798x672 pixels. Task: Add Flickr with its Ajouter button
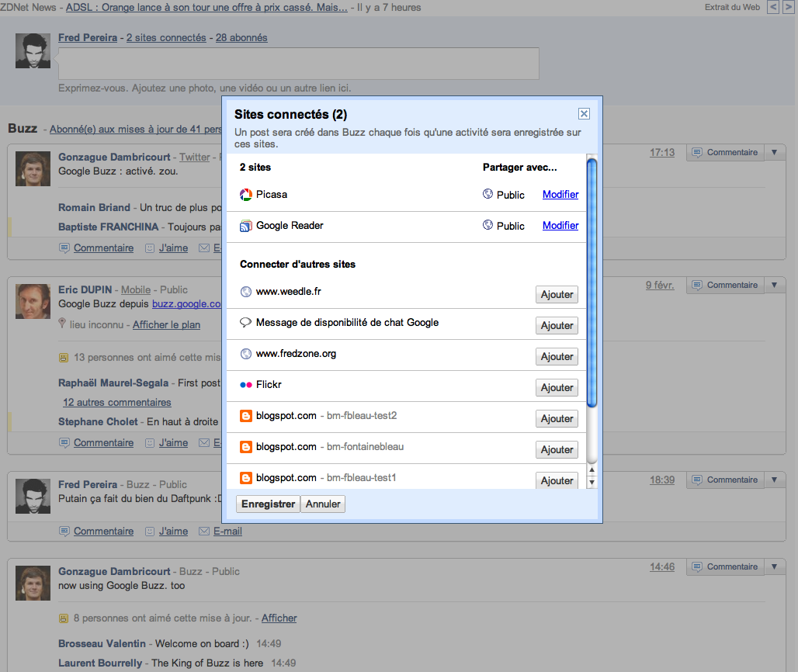click(x=557, y=388)
